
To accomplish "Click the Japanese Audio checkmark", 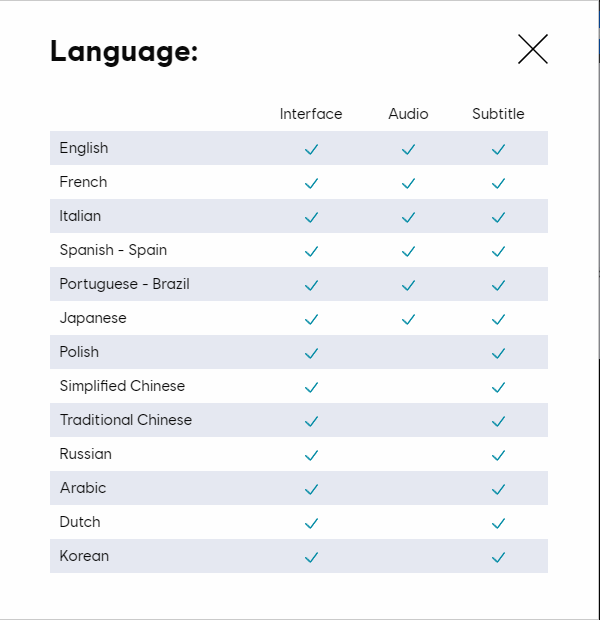I will pos(408,319).
